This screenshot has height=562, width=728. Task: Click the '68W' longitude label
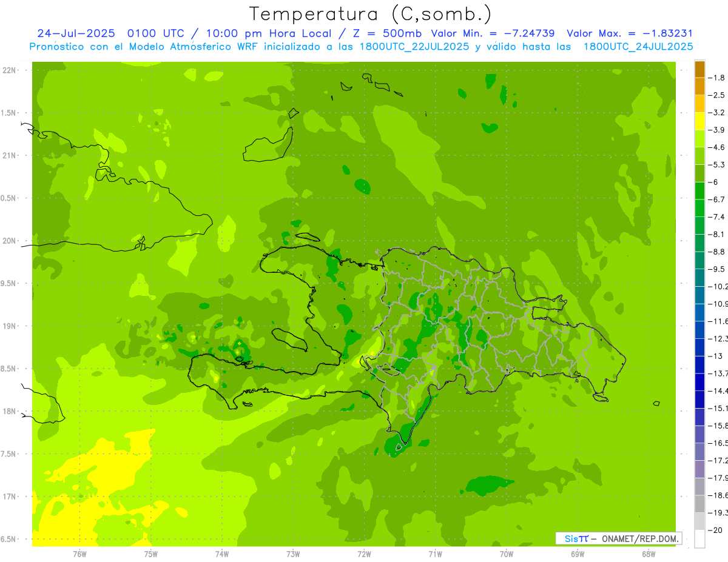(x=648, y=554)
